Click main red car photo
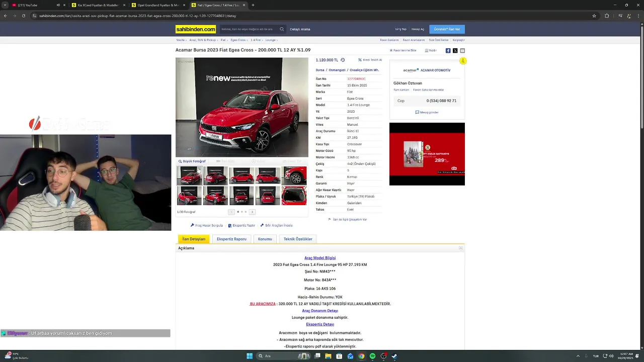Screen dimensions: 644x362 (242, 107)
